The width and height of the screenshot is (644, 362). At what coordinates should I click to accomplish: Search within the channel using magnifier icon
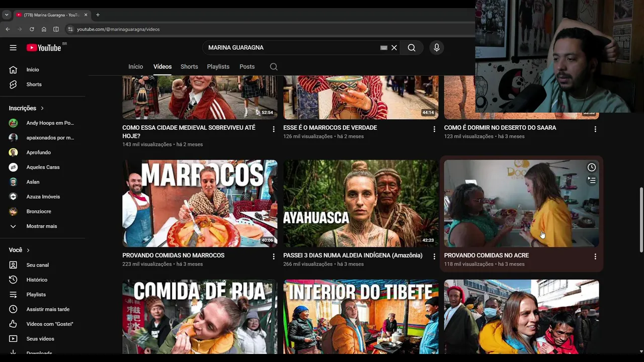[x=274, y=67]
